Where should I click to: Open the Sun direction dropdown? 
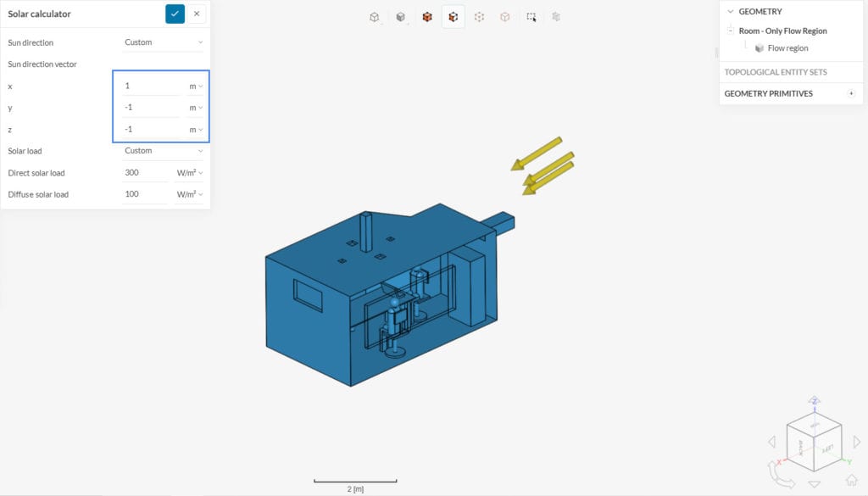coord(163,42)
